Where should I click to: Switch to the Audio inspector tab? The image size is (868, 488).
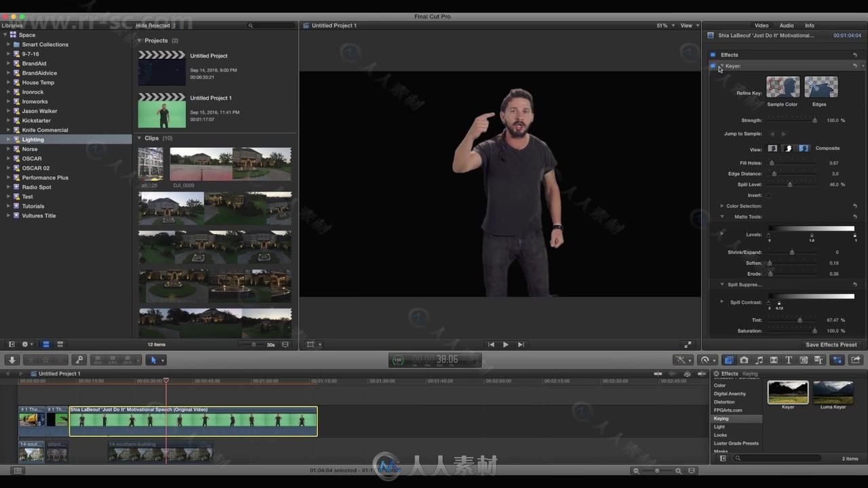787,26
